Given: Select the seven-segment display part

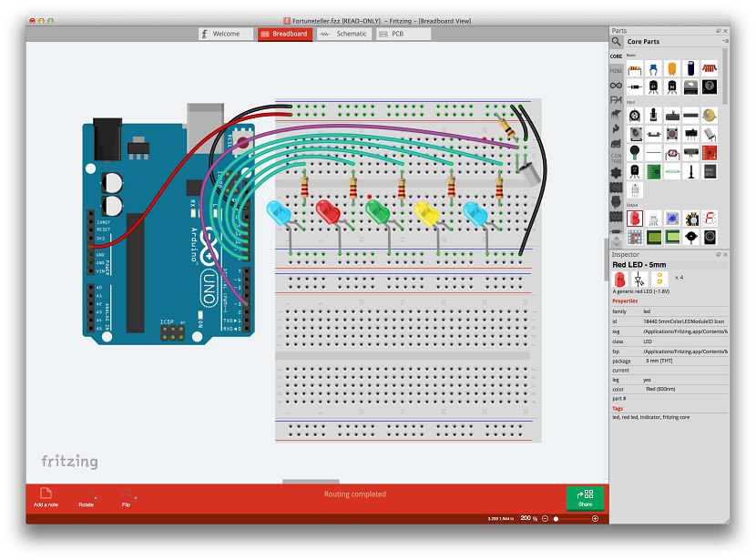Looking at the screenshot, I should click(710, 219).
